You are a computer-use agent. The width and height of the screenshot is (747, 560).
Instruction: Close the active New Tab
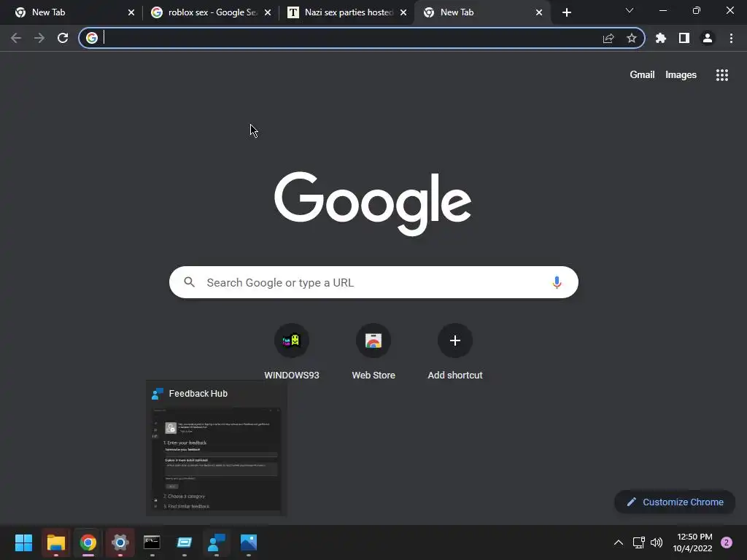pos(539,12)
